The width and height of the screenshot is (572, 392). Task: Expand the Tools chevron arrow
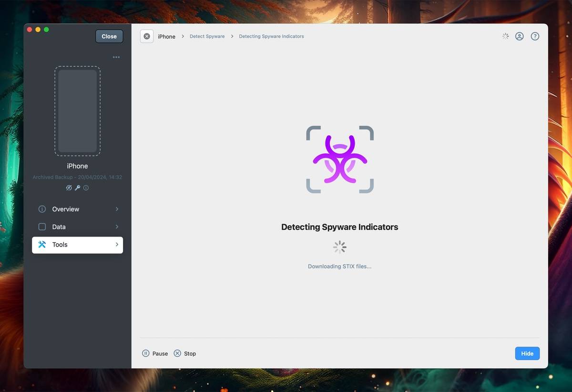[x=117, y=245]
